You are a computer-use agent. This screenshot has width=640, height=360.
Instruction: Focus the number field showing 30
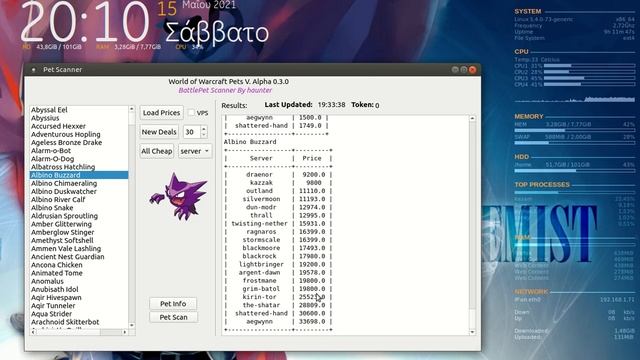(x=192, y=132)
